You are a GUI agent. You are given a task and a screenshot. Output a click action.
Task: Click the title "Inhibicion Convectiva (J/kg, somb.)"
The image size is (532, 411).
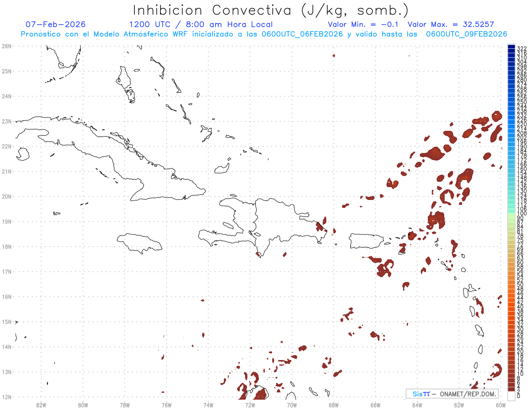pos(270,10)
